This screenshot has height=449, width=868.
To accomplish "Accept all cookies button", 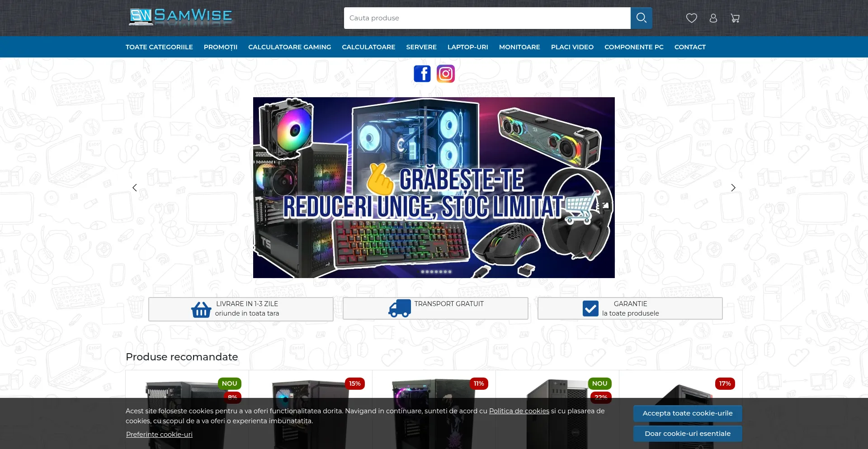I will [687, 413].
